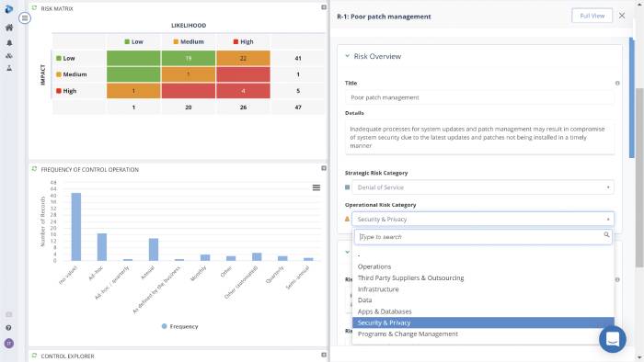
Task: Open the third sidebar icon below bell
Action: [x=9, y=55]
